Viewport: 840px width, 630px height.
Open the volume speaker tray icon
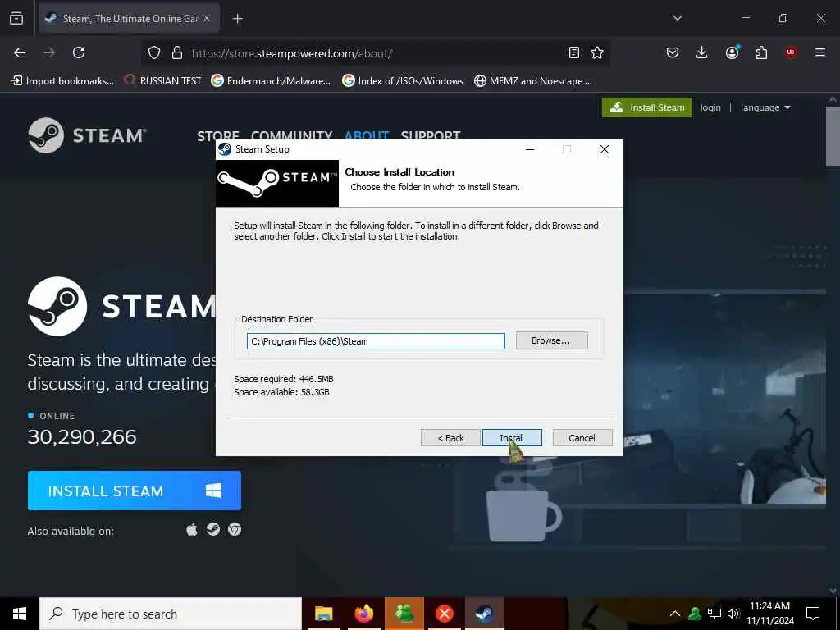coord(733,614)
